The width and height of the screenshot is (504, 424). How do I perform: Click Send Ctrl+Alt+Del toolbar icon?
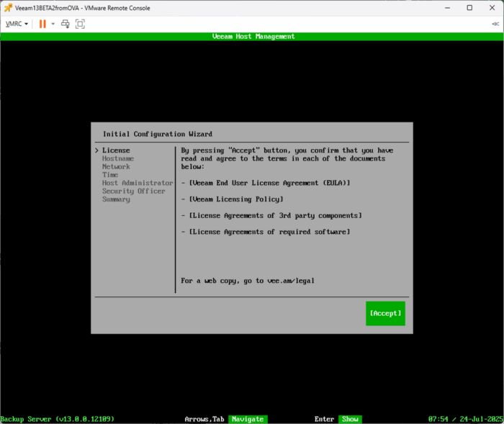click(x=66, y=24)
